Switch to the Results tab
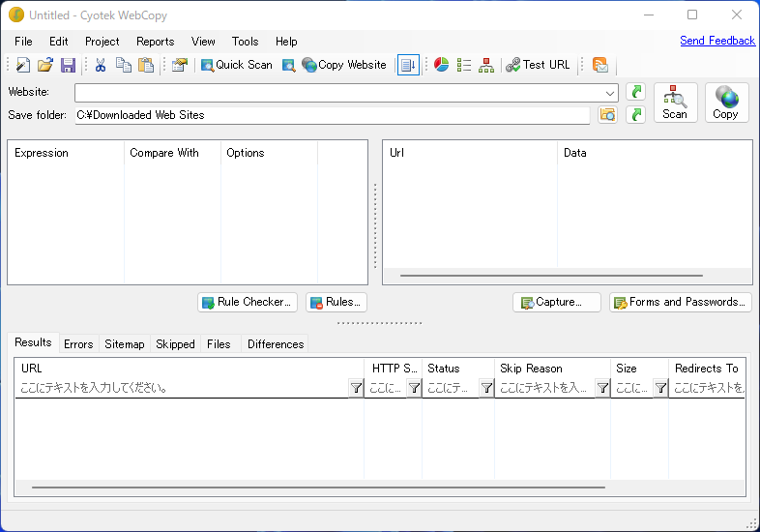760x532 pixels. click(x=33, y=342)
